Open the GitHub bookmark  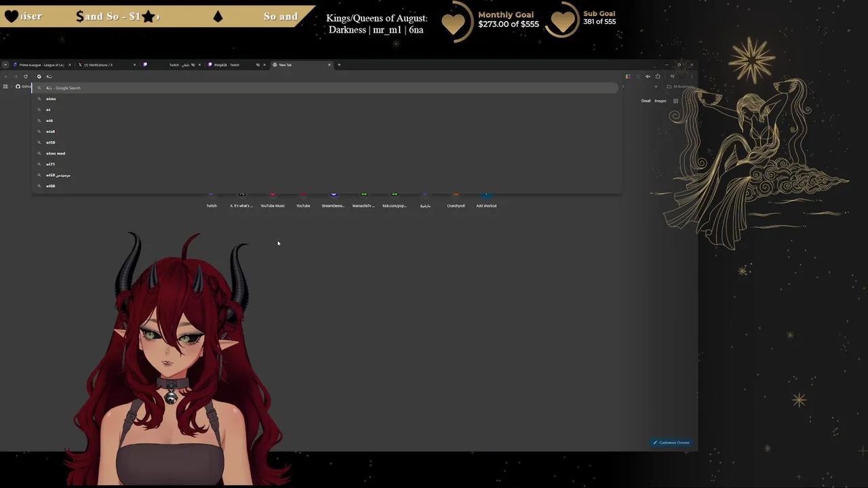point(22,87)
